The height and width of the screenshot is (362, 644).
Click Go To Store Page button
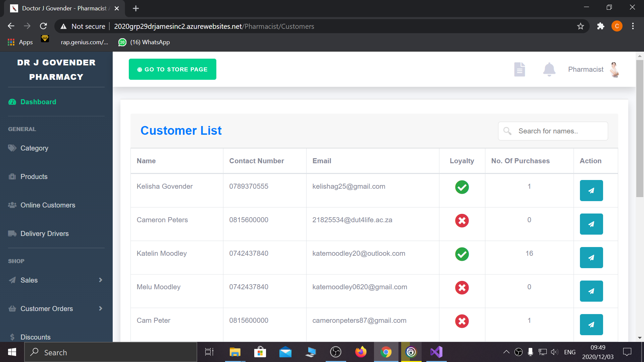[x=172, y=69]
